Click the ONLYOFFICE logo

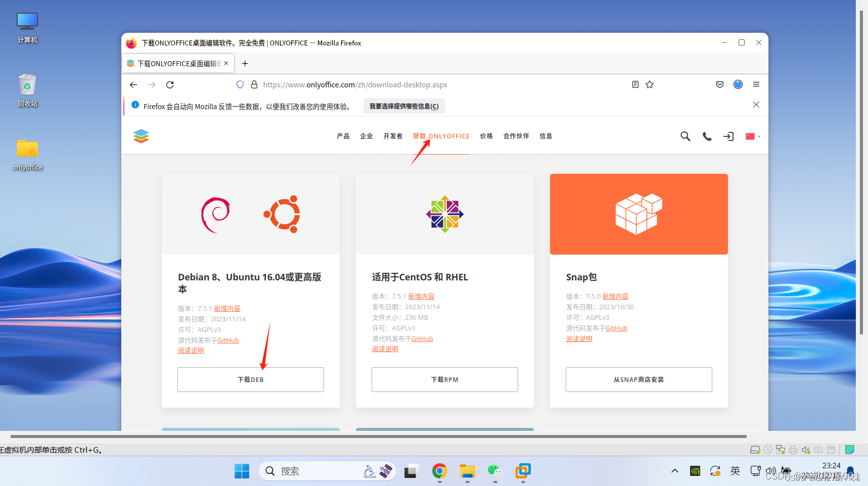tap(141, 136)
